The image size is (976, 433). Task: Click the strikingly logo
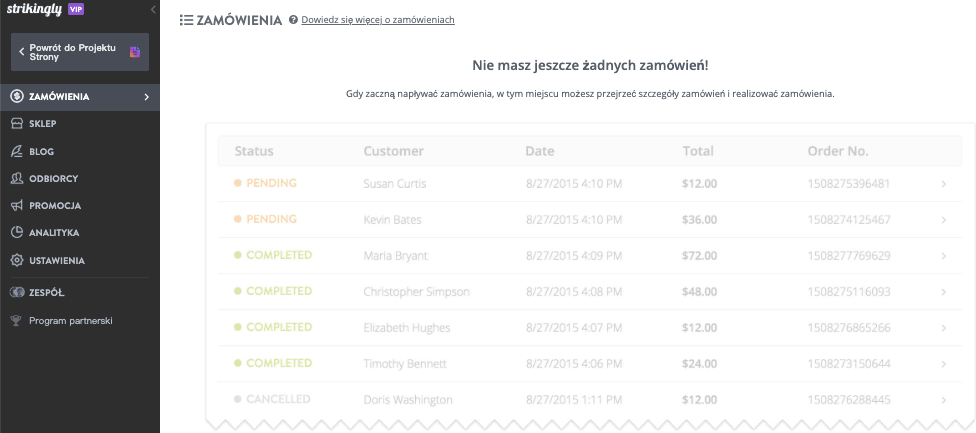coord(34,9)
